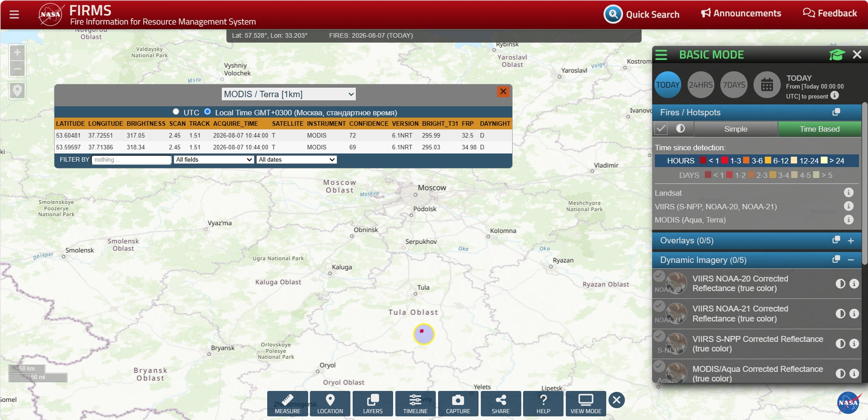Open the Timeline tool
The height and width of the screenshot is (420, 868).
[x=415, y=404]
